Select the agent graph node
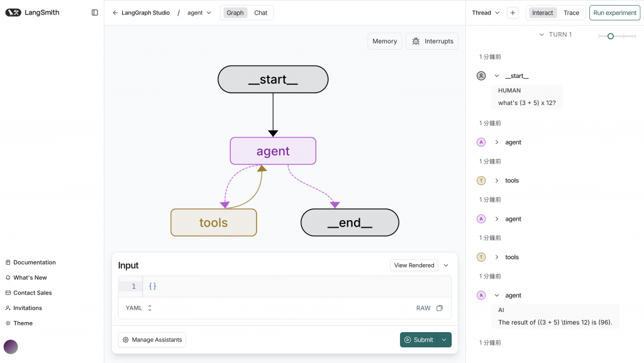Screen dimensions: 644x363 pyautogui.click(x=273, y=151)
